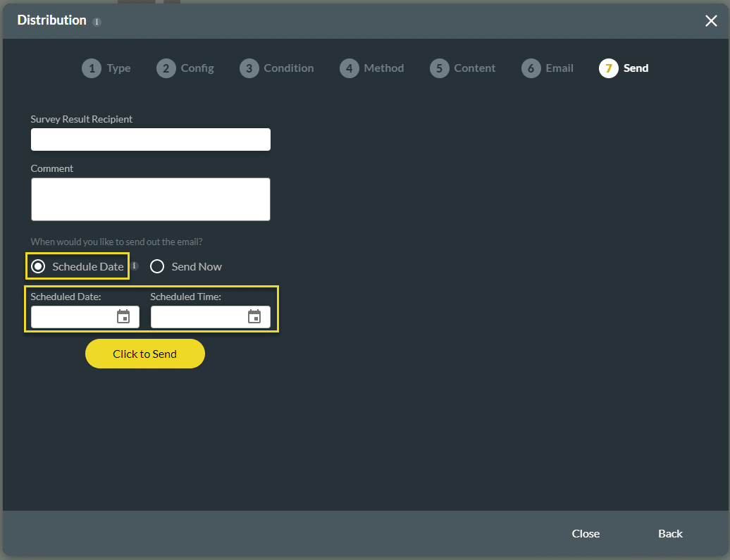Click inside the Comment text box
730x560 pixels.
150,199
